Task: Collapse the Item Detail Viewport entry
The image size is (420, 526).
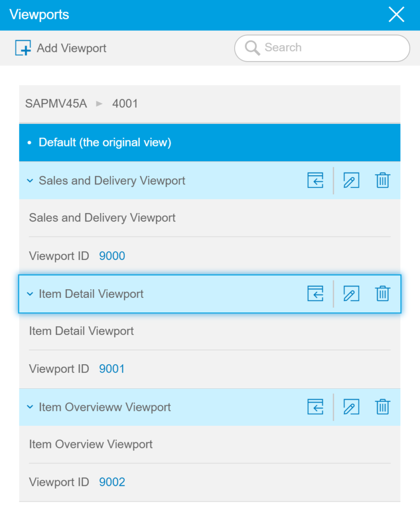Action: click(30, 293)
